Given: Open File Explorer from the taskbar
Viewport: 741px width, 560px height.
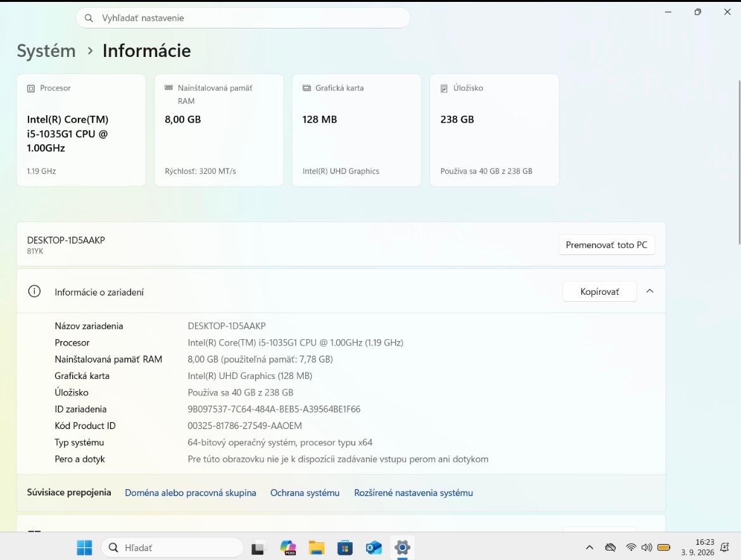Looking at the screenshot, I should tap(317, 548).
